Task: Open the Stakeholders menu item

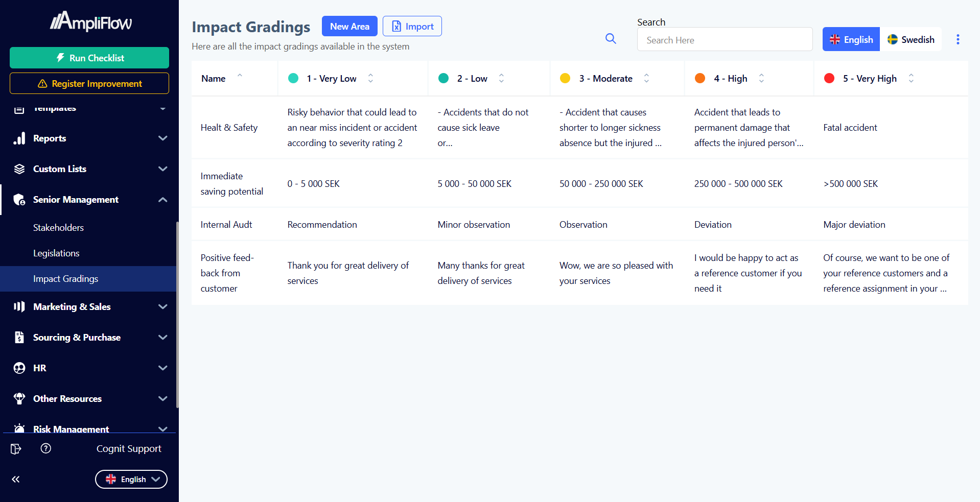Action: pos(58,228)
